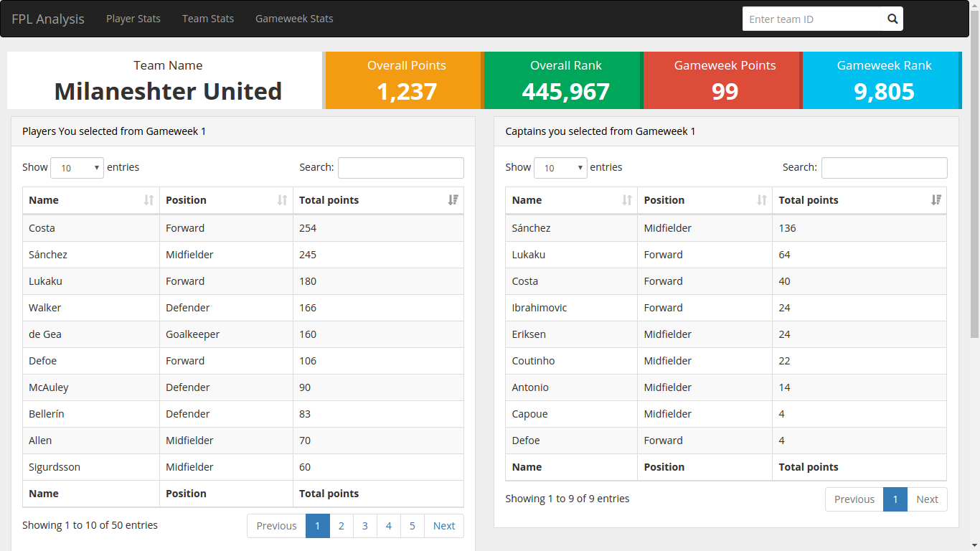Click the team ID search magnifier icon
Image resolution: width=980 pixels, height=551 pixels.
pyautogui.click(x=892, y=19)
